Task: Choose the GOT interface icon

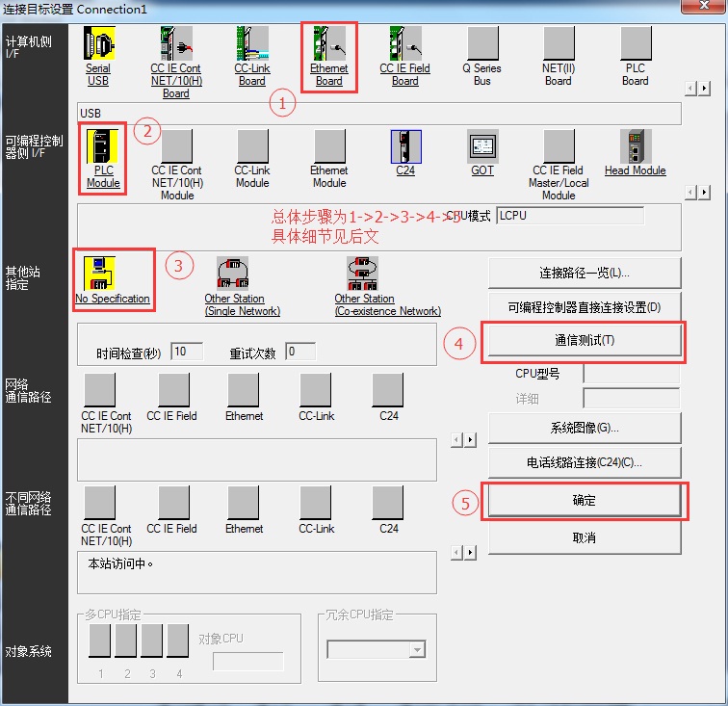Action: click(482, 146)
